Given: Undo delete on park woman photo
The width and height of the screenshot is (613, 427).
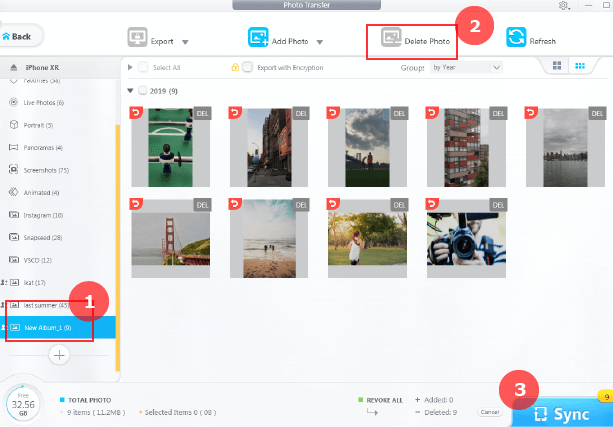Looking at the screenshot, I should (x=333, y=204).
